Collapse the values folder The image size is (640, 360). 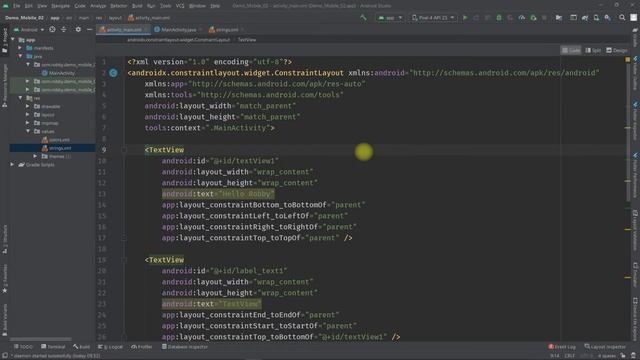pos(28,131)
